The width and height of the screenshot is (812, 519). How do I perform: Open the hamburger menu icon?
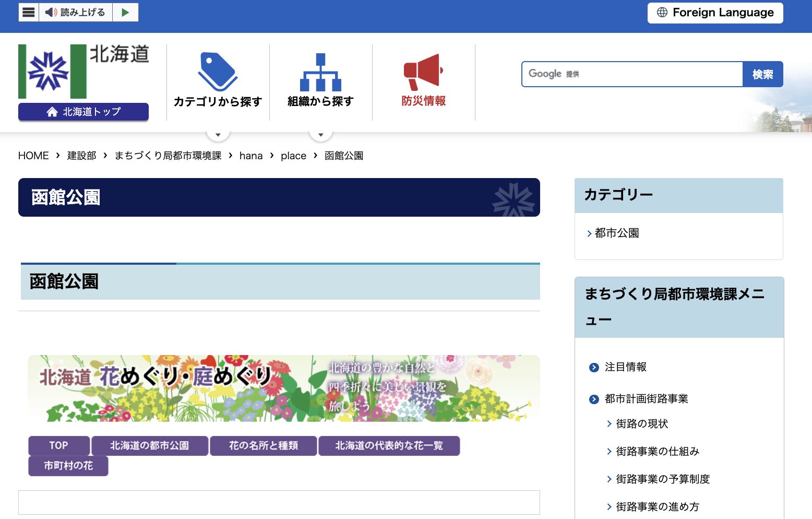click(29, 13)
